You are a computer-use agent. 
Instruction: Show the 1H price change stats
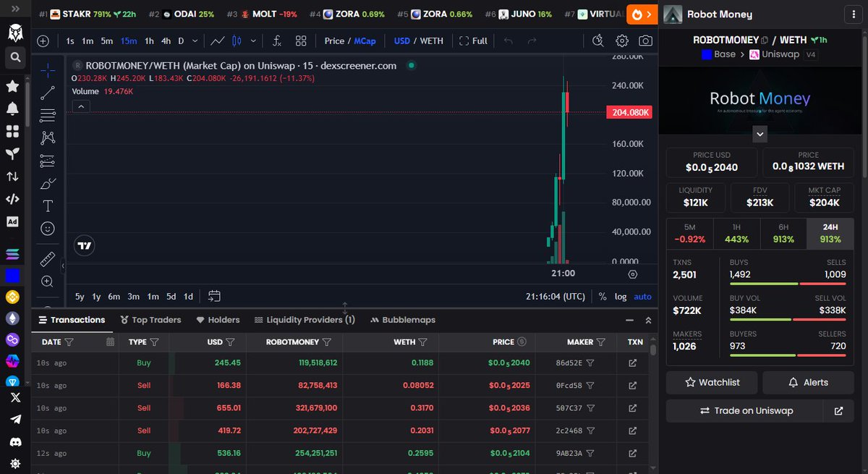(736, 233)
